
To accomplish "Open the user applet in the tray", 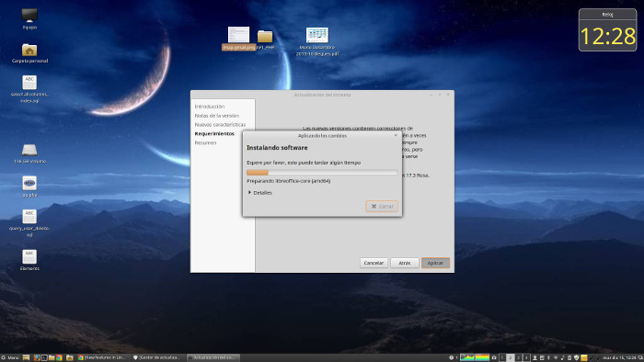I will pos(535,357).
